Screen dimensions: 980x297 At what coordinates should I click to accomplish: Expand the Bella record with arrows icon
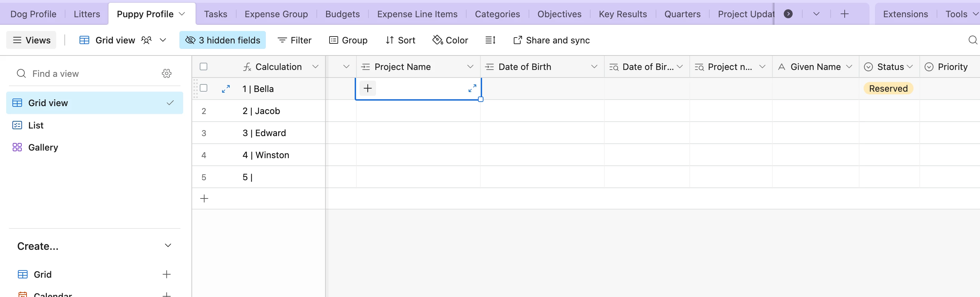pos(226,89)
